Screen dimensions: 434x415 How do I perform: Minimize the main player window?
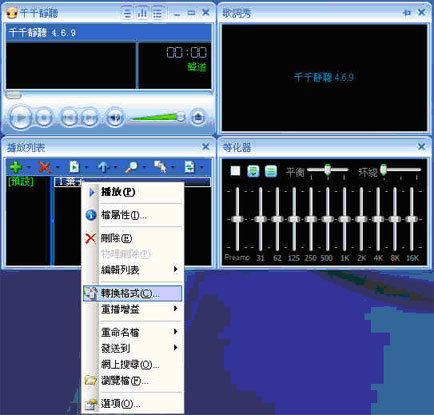click(177, 13)
